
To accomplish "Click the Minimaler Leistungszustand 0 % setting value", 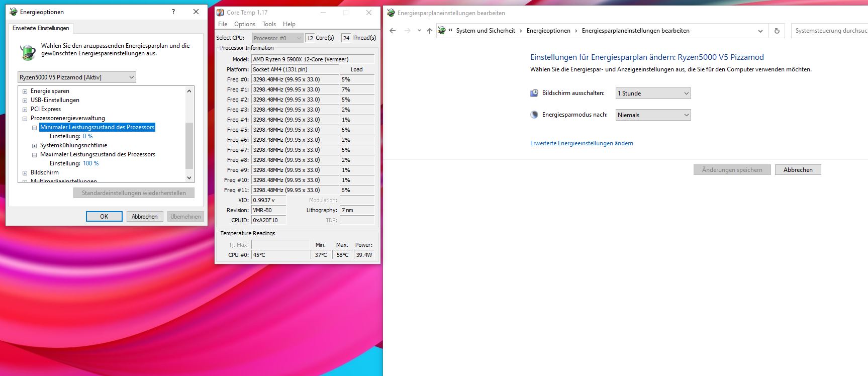I will (87, 136).
